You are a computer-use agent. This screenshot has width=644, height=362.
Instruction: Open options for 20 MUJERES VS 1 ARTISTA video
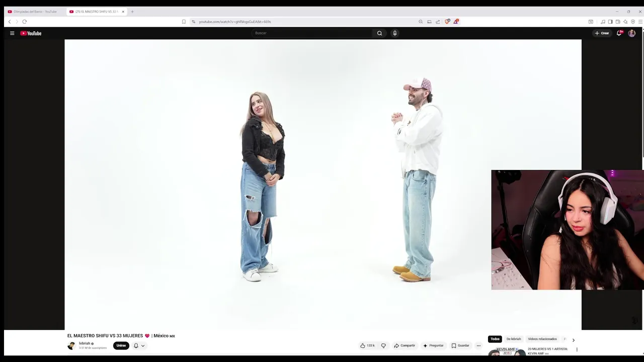pos(577,349)
